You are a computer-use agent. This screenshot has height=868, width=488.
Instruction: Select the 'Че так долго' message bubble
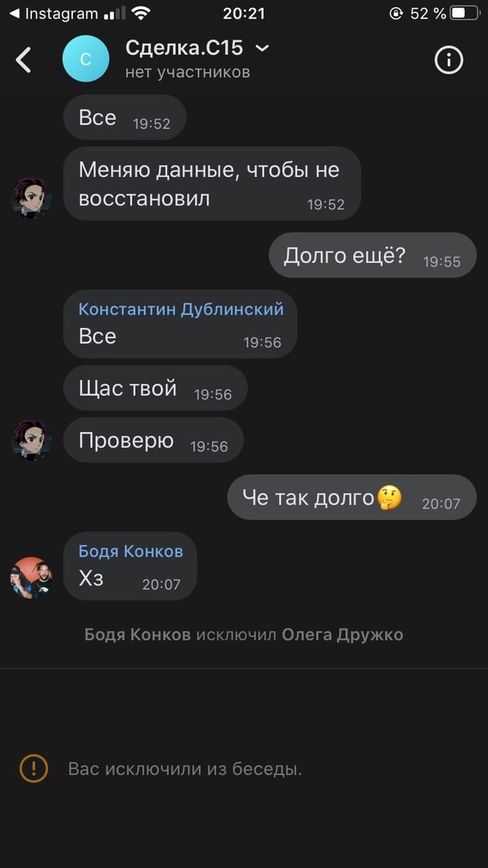(352, 497)
